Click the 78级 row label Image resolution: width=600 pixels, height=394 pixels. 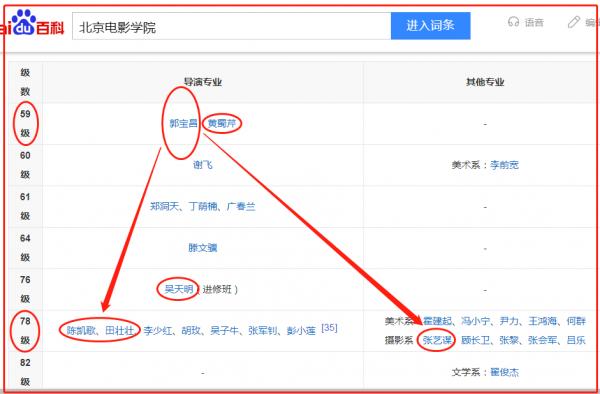point(25,331)
